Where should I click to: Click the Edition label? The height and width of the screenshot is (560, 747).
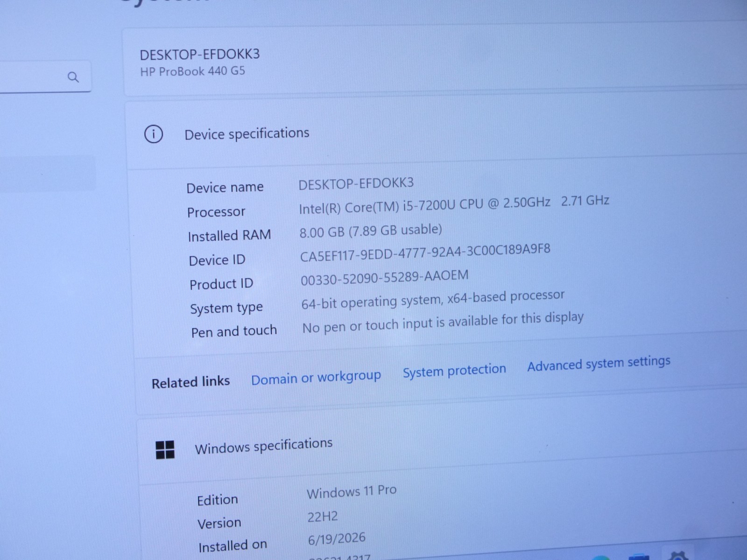click(x=218, y=500)
